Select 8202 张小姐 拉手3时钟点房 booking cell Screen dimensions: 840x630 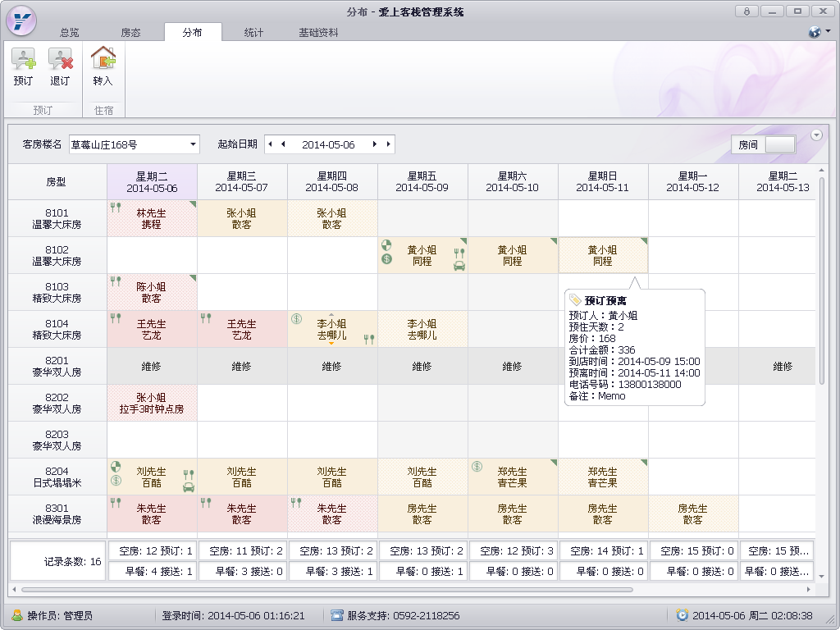coord(152,403)
